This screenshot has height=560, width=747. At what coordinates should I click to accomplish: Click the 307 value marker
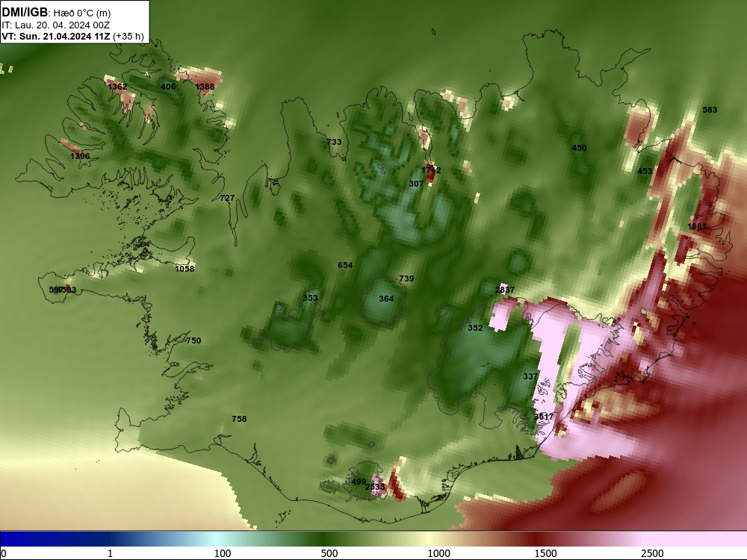pos(416,184)
